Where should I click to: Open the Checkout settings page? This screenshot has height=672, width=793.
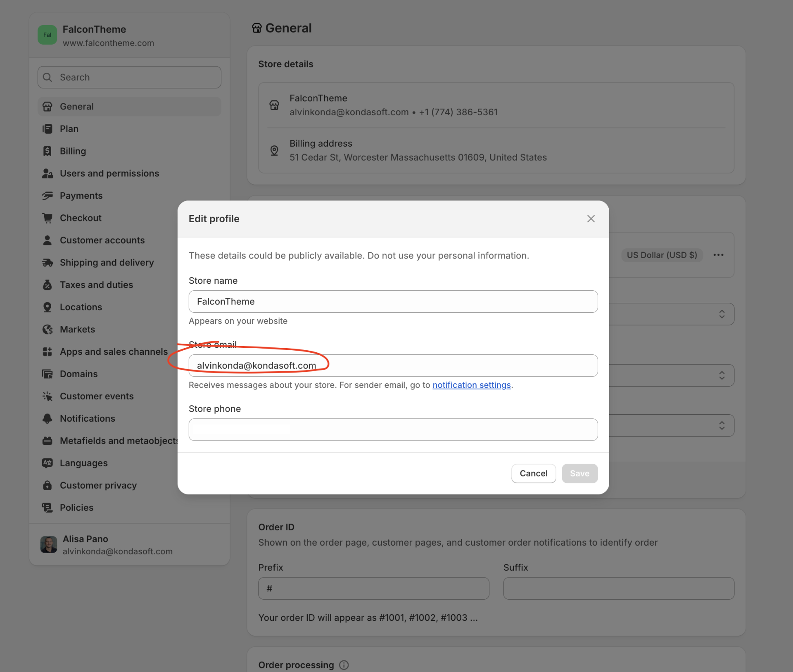81,218
